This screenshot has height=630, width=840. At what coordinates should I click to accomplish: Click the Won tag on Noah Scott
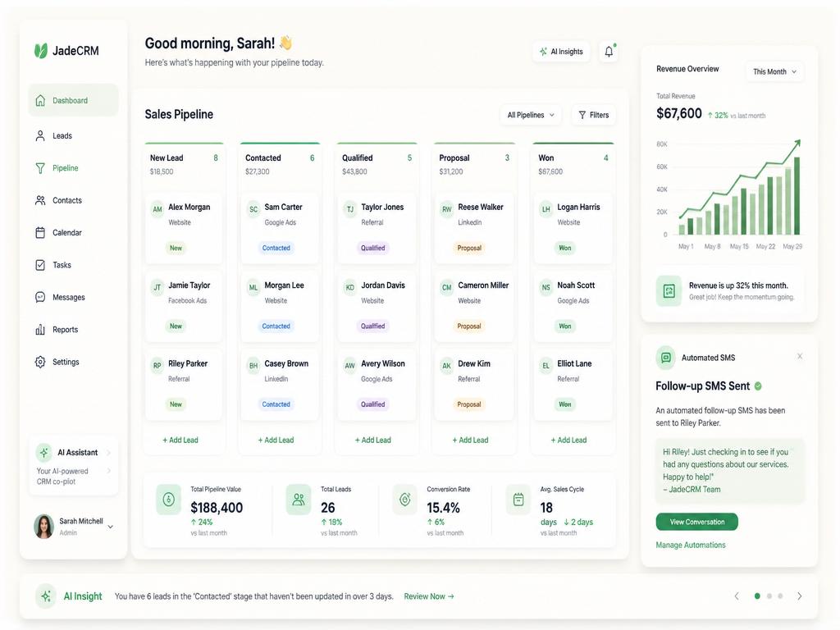pos(565,326)
